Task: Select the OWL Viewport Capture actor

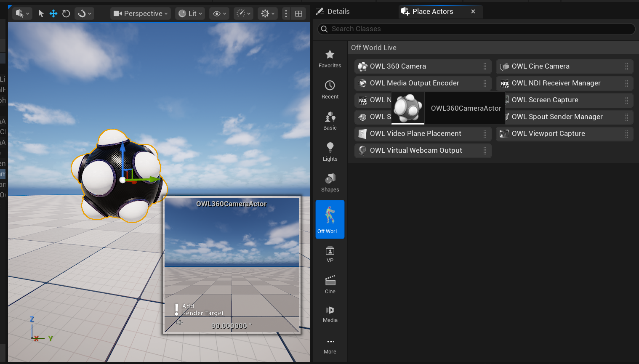Action: click(x=564, y=133)
